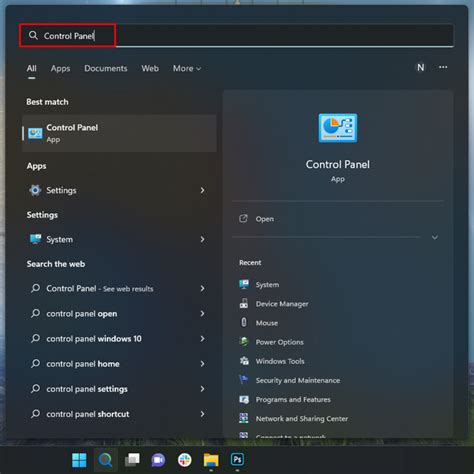The height and width of the screenshot is (474, 474).
Task: Expand more actions chevron below Open
Action: [435, 237]
